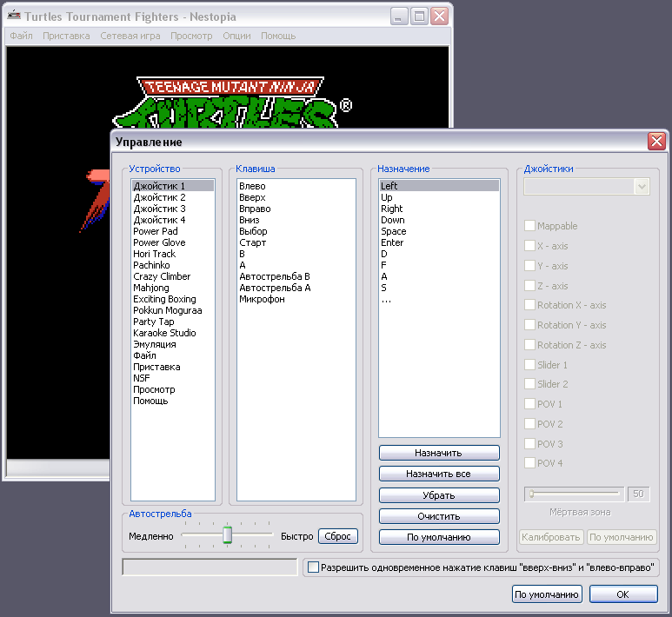Image resolution: width=672 pixels, height=617 pixels.
Task: Select Микрофон in the Клавиша list
Action: point(296,299)
